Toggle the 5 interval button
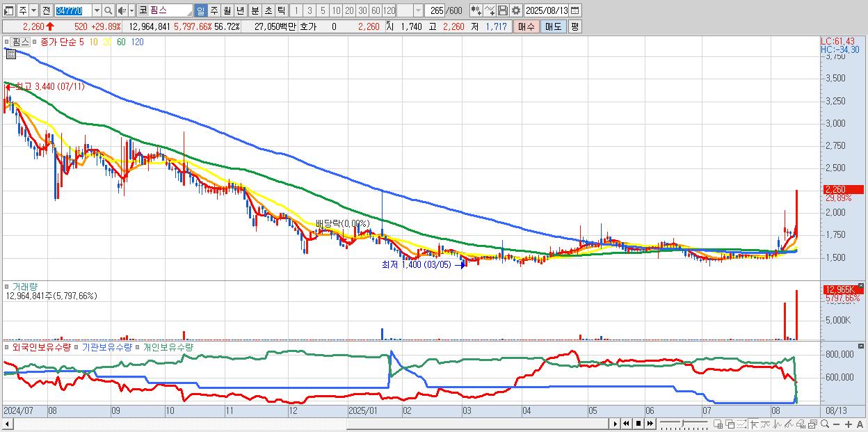The width and height of the screenshot is (868, 432). click(323, 10)
